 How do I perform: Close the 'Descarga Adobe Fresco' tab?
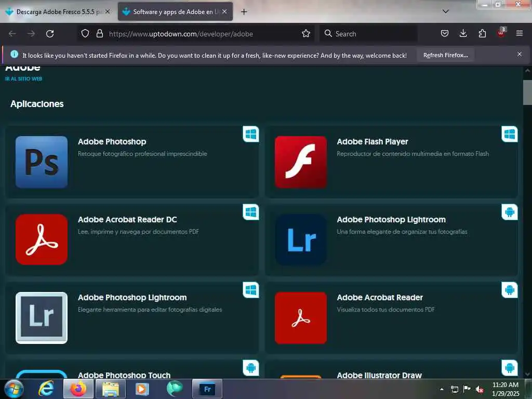coord(108,11)
